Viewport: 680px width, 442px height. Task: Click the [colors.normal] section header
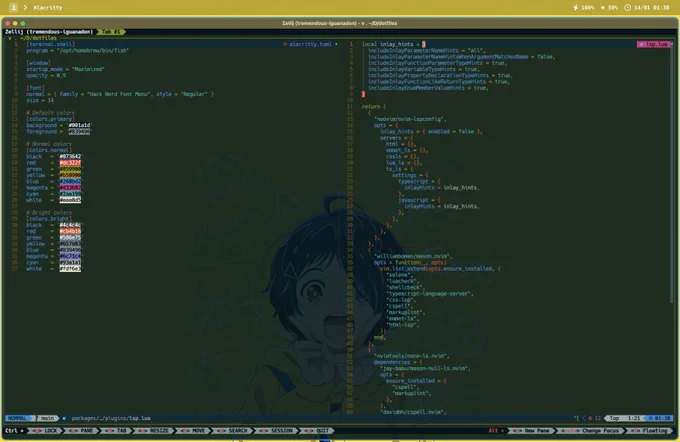[49, 150]
